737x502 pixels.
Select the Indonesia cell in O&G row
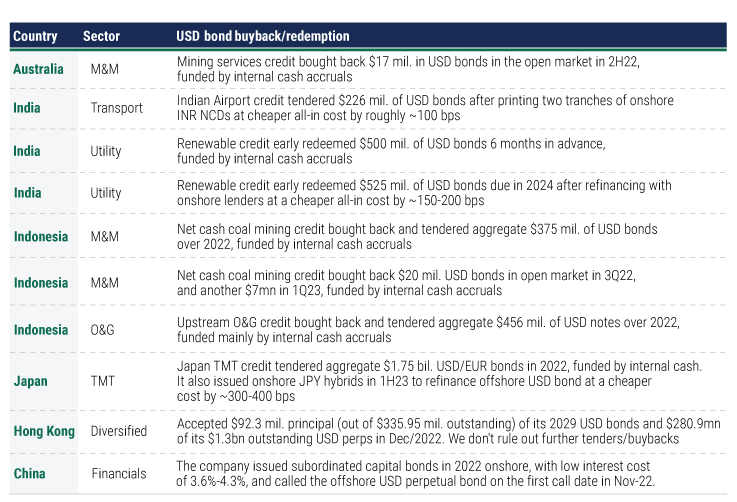pyautogui.click(x=41, y=329)
